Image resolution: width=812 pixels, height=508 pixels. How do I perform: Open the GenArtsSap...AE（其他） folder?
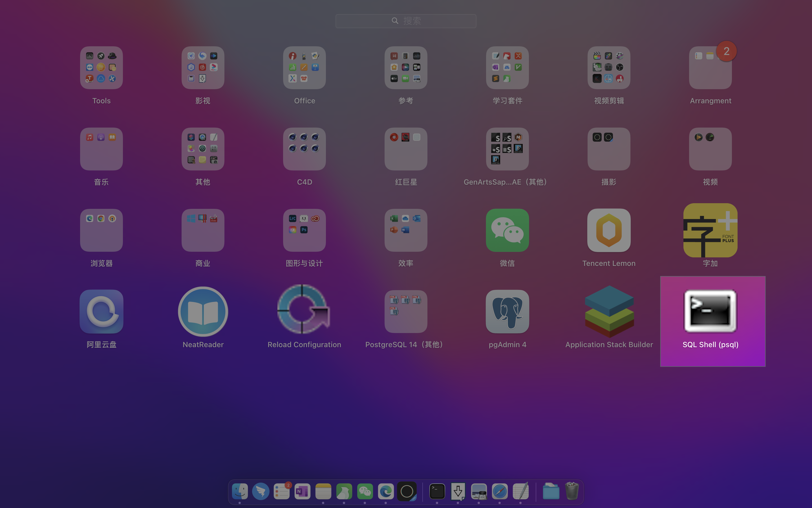tap(507, 149)
